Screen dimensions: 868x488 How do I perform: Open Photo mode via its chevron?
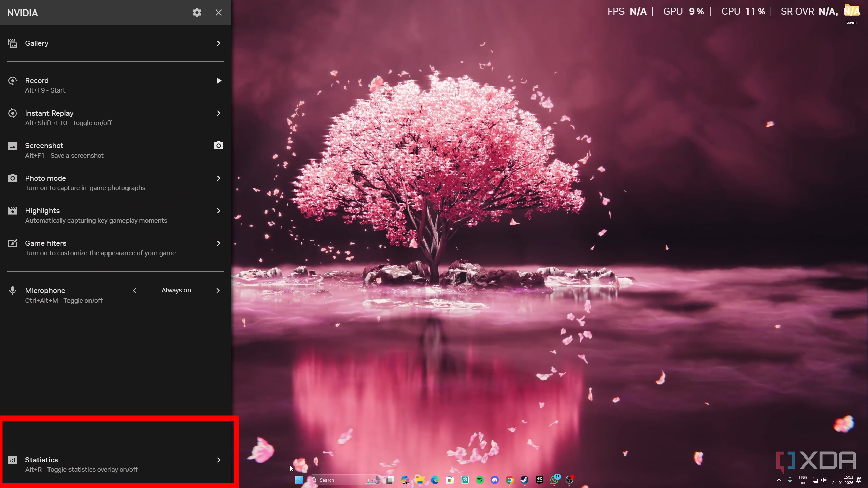click(x=219, y=178)
